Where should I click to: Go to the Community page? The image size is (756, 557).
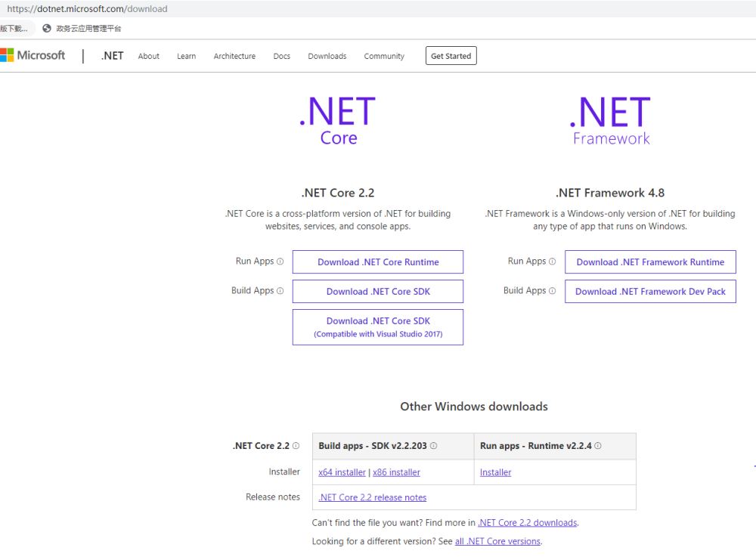pos(384,56)
